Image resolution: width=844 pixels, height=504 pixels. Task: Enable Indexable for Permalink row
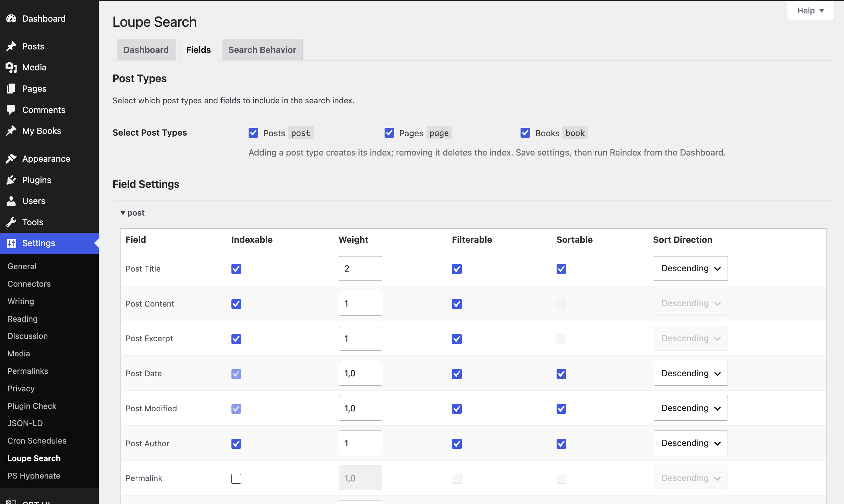pos(236,478)
